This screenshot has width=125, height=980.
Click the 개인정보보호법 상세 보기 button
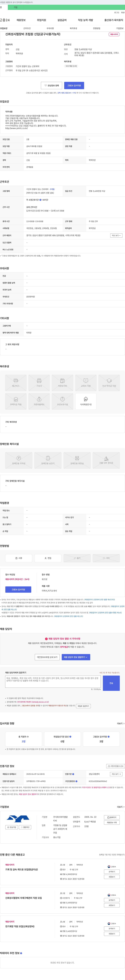[47, 657]
